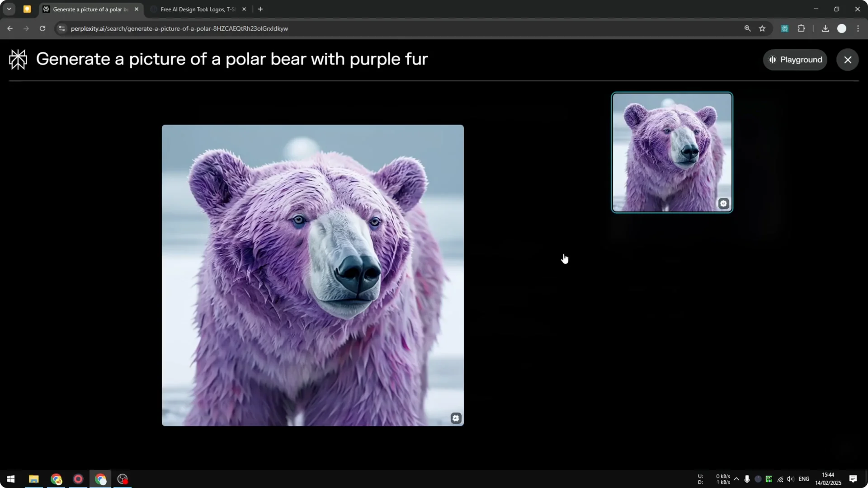Open the Playground button
868x488 pixels.
coord(795,59)
